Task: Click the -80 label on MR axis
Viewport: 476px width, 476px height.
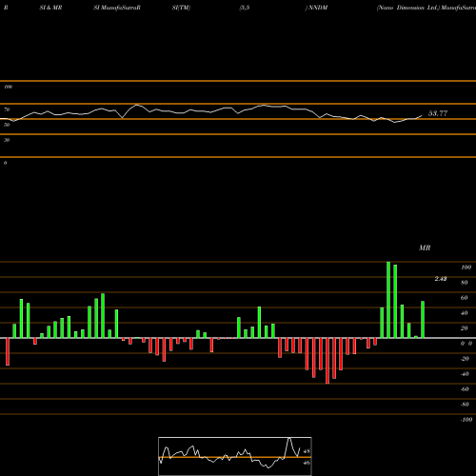Action: [x=465, y=405]
